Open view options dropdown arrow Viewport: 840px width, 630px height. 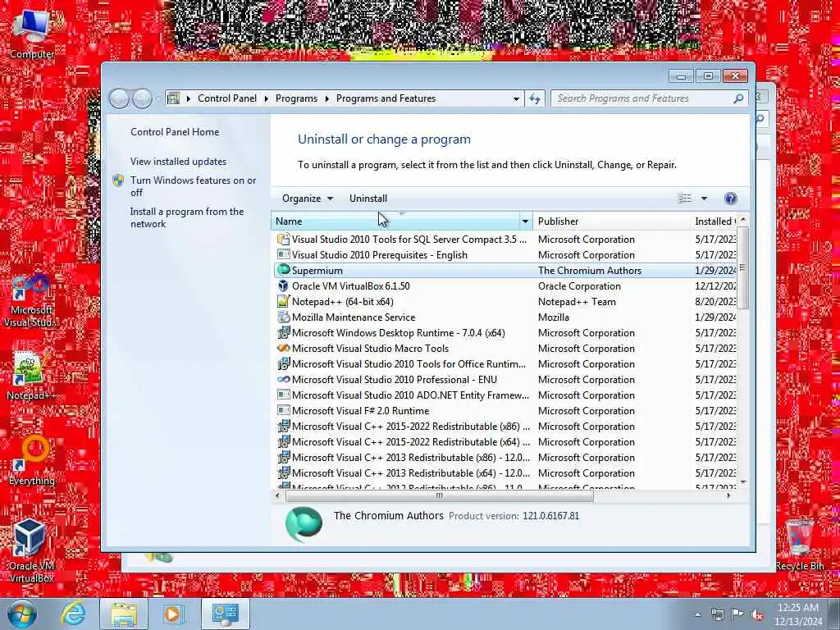click(705, 199)
